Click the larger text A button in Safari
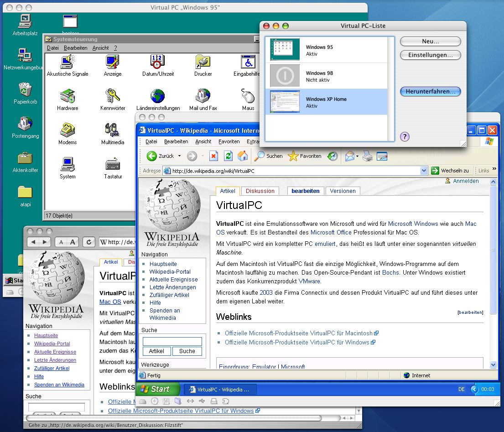This screenshot has height=432, width=504. point(73,242)
